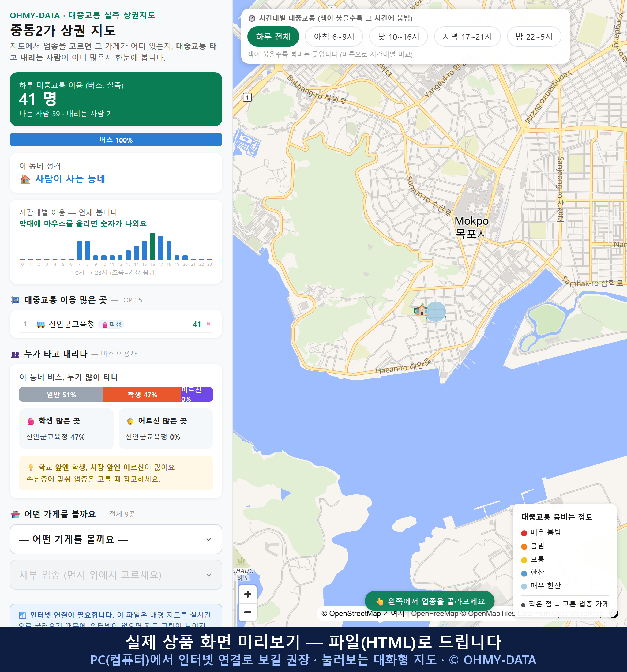Click the green 16시 peak bar
The width and height of the screenshot is (627, 672).
click(x=152, y=246)
